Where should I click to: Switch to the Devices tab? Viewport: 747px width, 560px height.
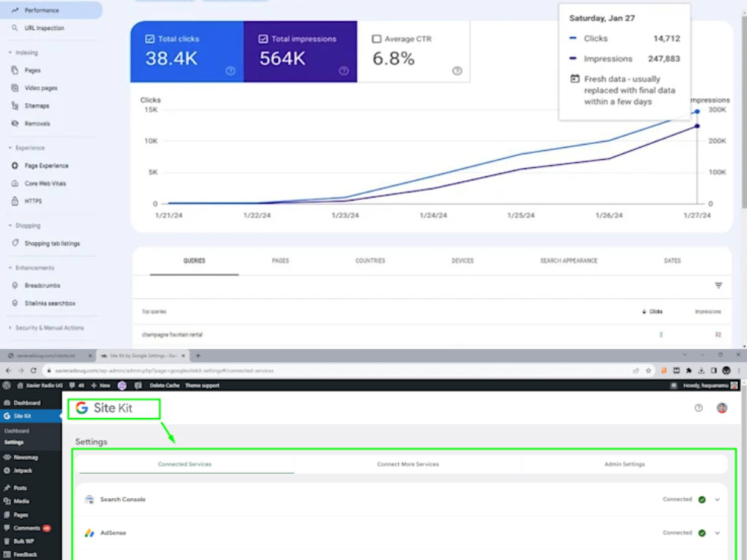coord(462,261)
